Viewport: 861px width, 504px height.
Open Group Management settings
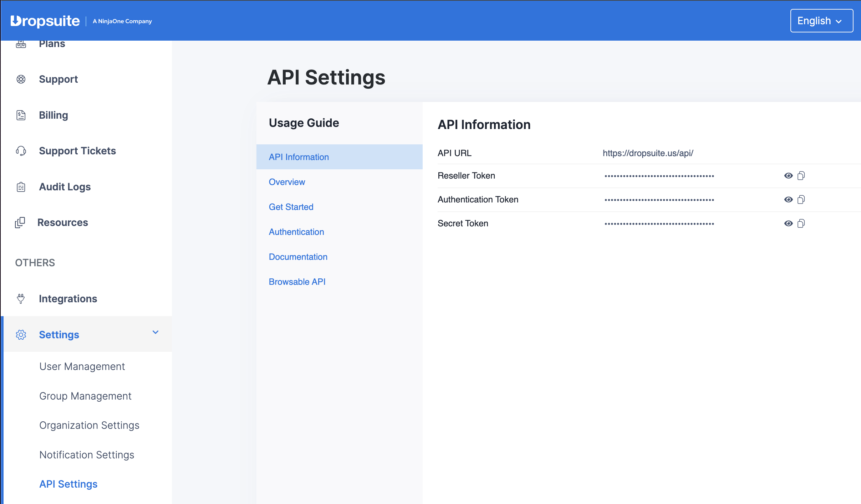coord(85,396)
